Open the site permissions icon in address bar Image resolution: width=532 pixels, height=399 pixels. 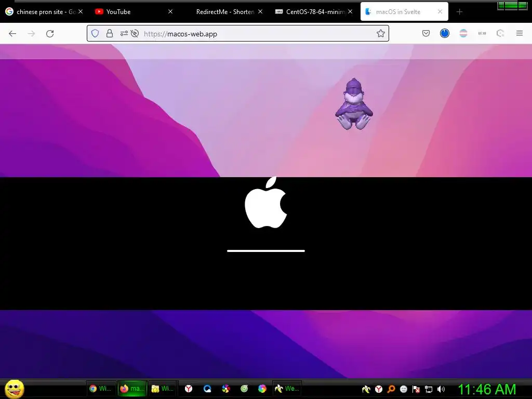point(124,33)
